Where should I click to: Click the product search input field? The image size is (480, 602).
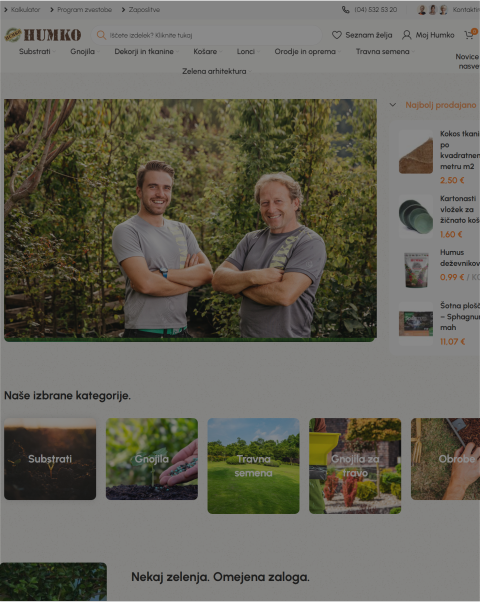click(207, 35)
